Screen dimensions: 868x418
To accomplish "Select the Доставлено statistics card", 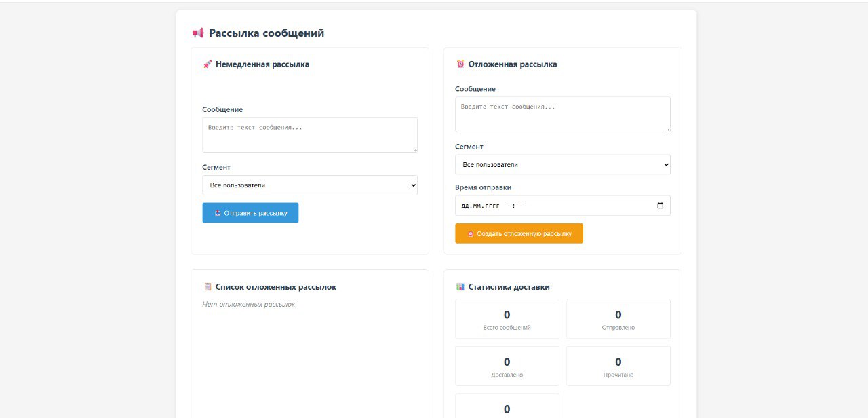I will coord(507,366).
